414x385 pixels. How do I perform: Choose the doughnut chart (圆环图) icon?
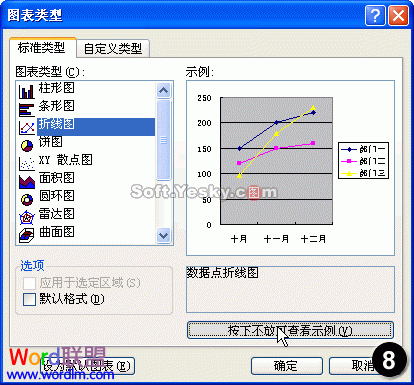[27, 199]
